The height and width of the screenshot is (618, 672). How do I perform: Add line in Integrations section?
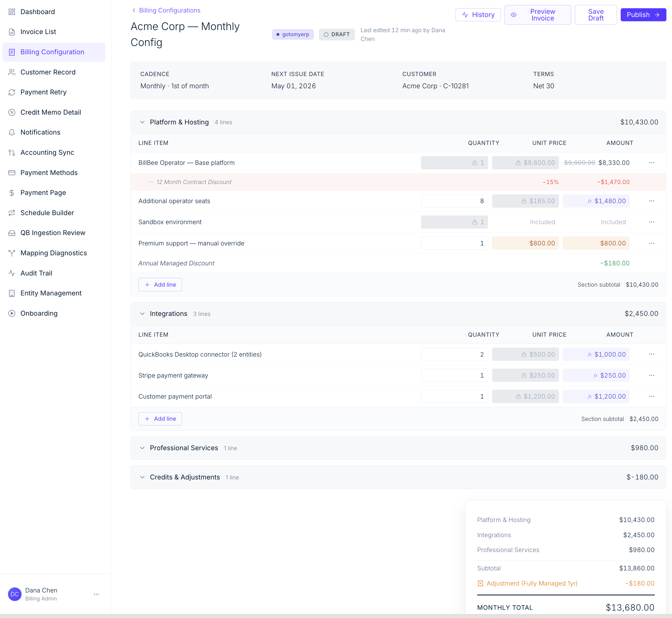(x=160, y=419)
